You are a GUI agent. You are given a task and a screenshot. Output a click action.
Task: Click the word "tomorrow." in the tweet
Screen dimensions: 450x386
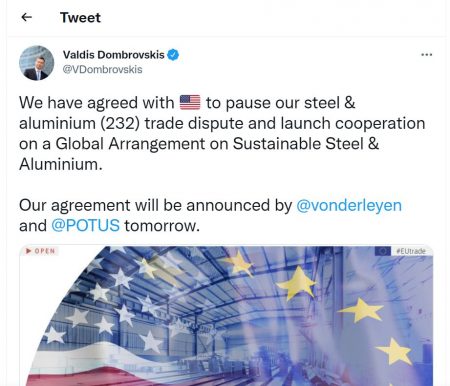(x=162, y=226)
